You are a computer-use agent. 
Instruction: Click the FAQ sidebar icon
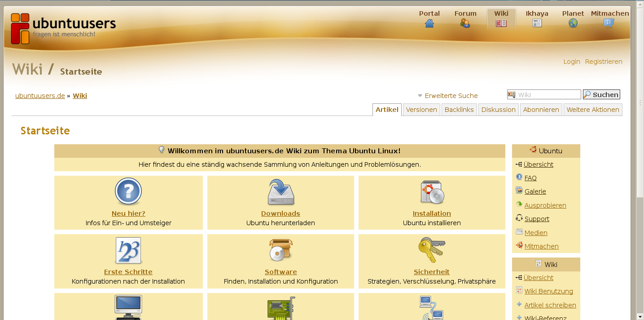[519, 178]
